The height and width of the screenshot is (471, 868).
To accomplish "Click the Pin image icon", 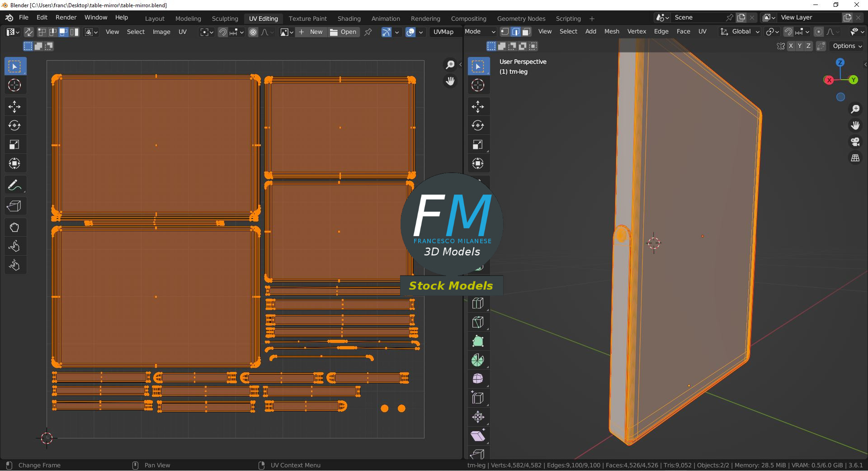I will (368, 32).
